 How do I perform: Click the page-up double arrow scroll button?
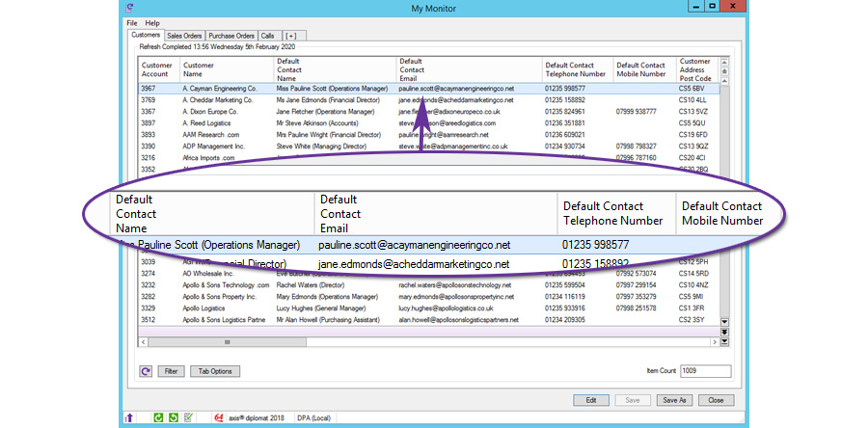(724, 71)
